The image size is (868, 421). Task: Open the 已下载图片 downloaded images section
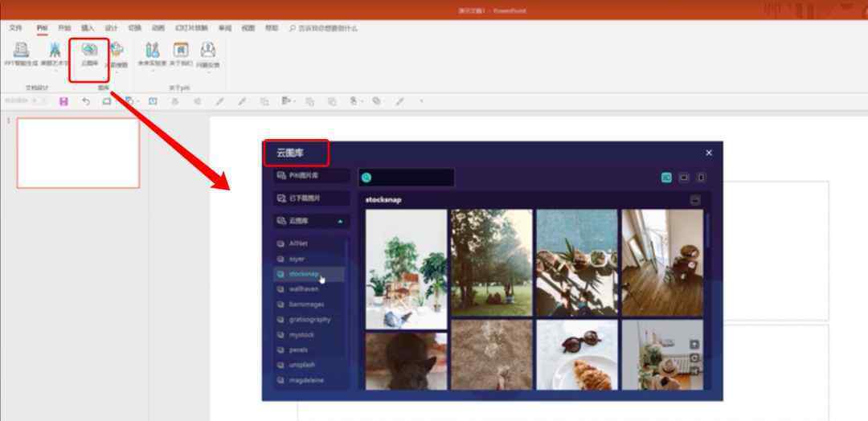(310, 198)
